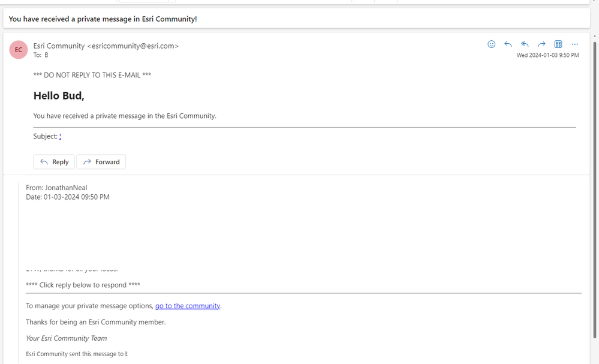Click the Forward arrow icon in message header
The width and height of the screenshot is (599, 364).
(x=541, y=44)
